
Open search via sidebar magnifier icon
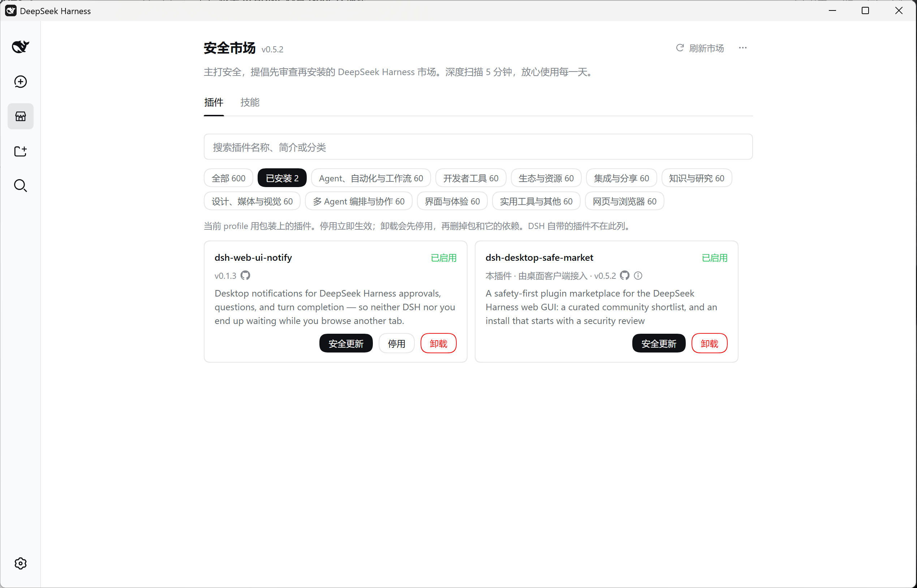(x=20, y=186)
